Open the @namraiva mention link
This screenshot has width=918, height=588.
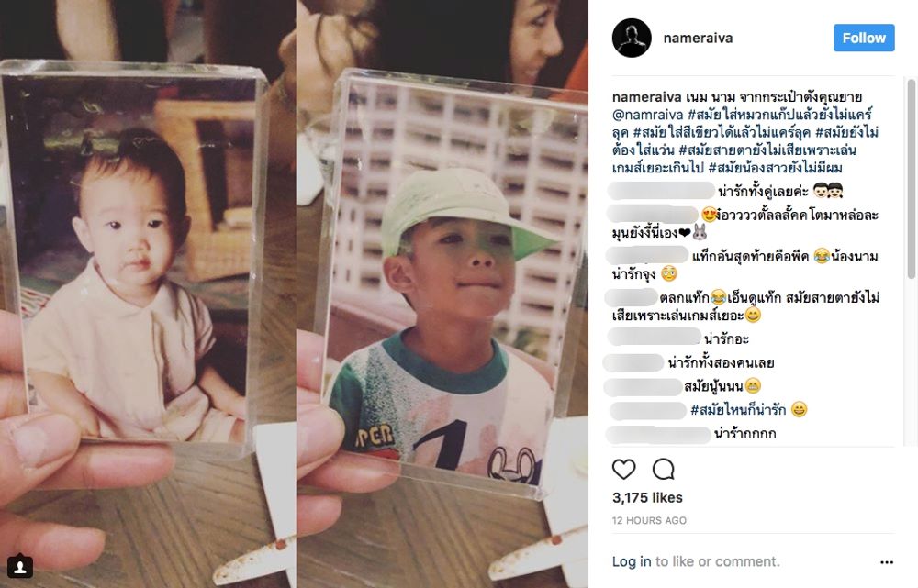(x=647, y=115)
